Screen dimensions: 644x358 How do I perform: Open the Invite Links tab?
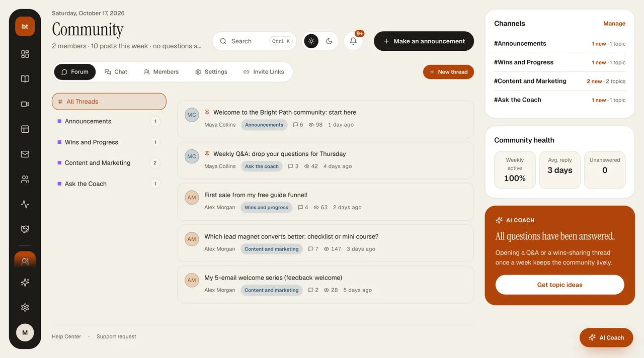tap(264, 72)
